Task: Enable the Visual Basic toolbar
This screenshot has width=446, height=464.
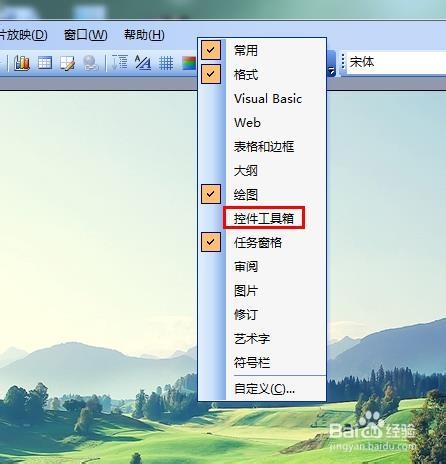Action: pos(262,98)
